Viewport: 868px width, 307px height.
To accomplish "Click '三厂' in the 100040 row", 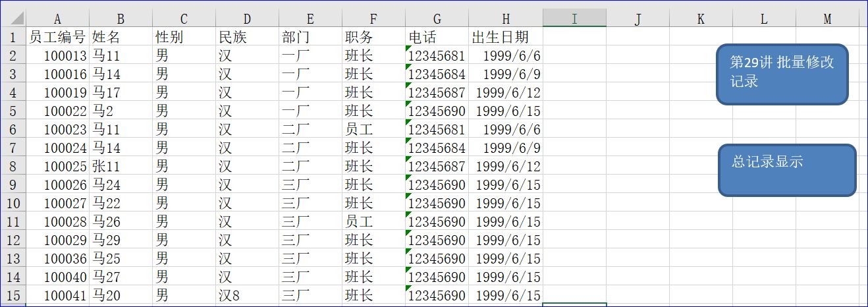I will [x=311, y=277].
